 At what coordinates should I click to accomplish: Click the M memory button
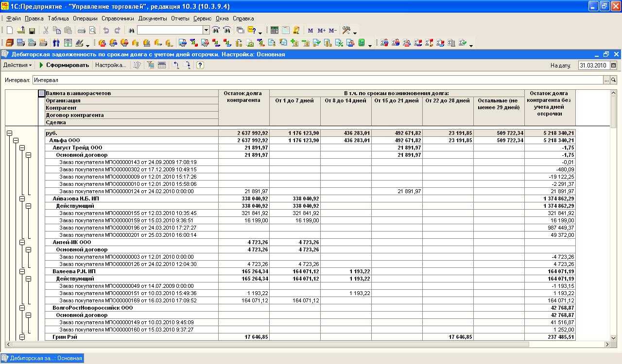311,30
